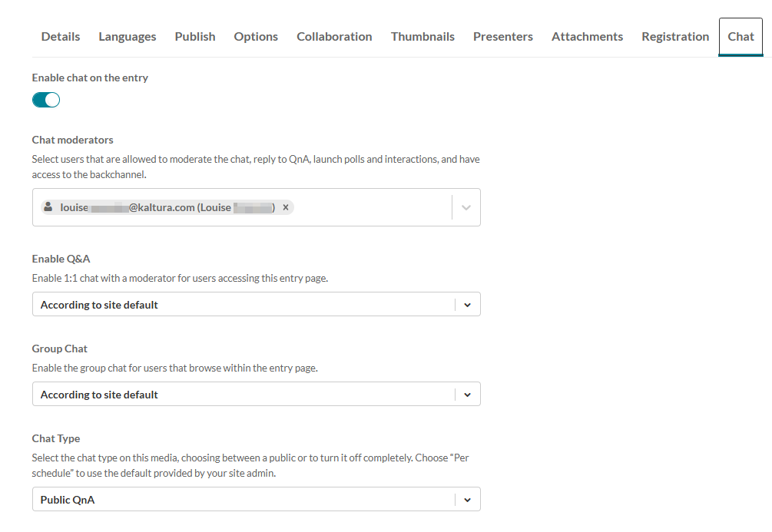Image resolution: width=772 pixels, height=532 pixels.
Task: Expand the Chat Type dropdown arrow
Action: click(467, 500)
